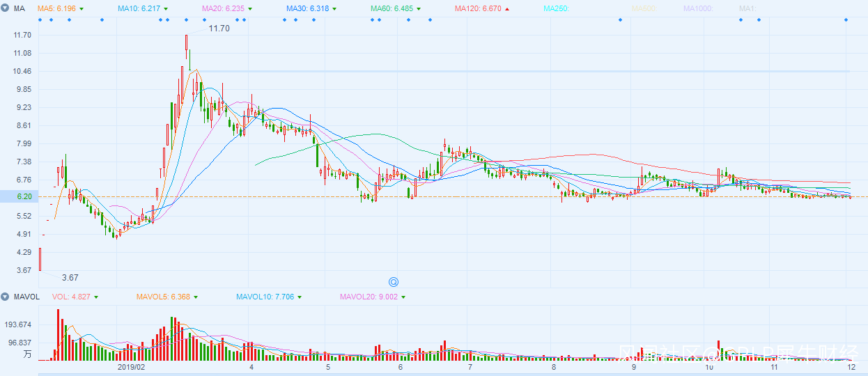Click the 11.70 high price annotation
This screenshot has height=376, width=868.
(x=219, y=29)
